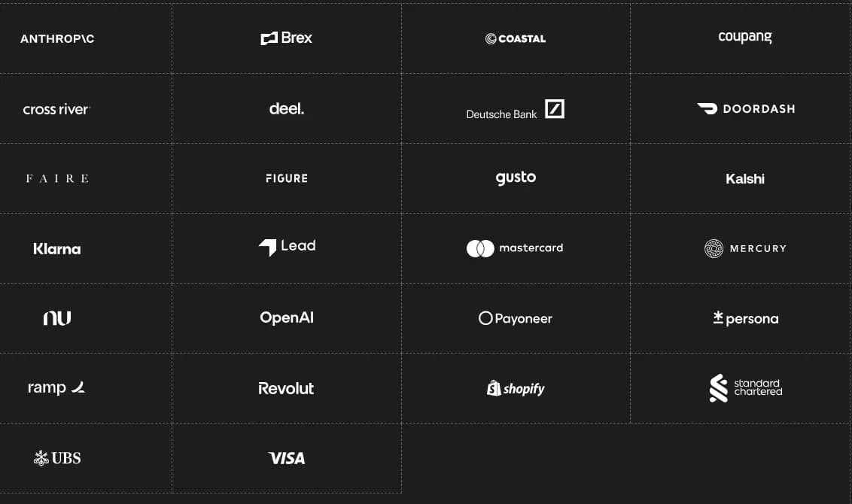Open the Revolut wordmark
852x504 pixels.
[286, 388]
